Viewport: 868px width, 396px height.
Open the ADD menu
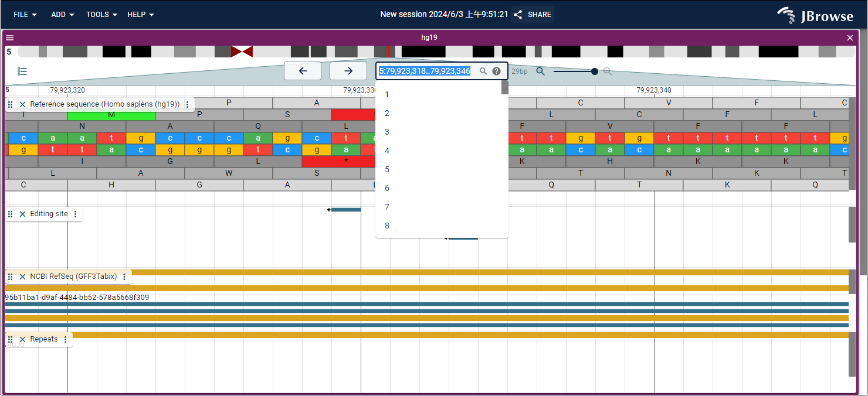click(62, 15)
